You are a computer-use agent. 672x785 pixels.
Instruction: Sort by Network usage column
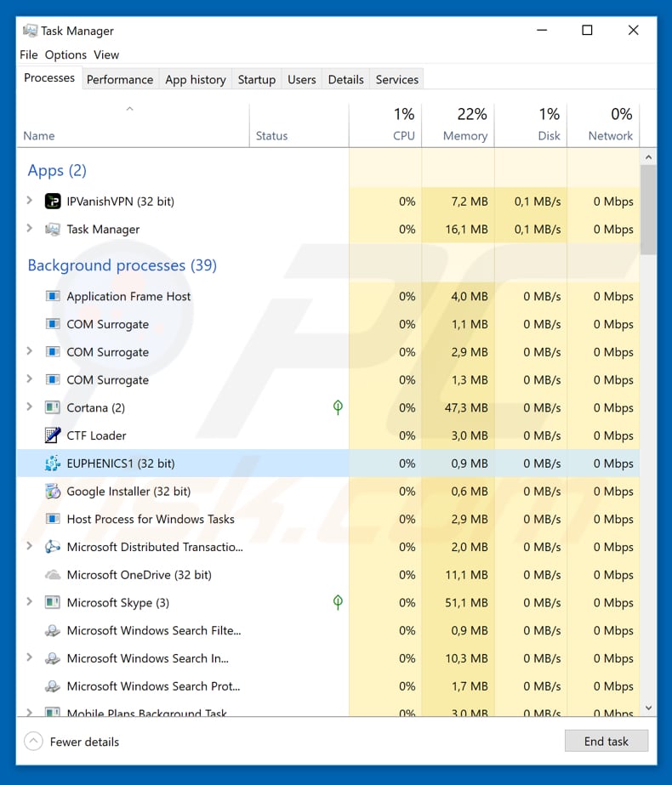coord(603,126)
